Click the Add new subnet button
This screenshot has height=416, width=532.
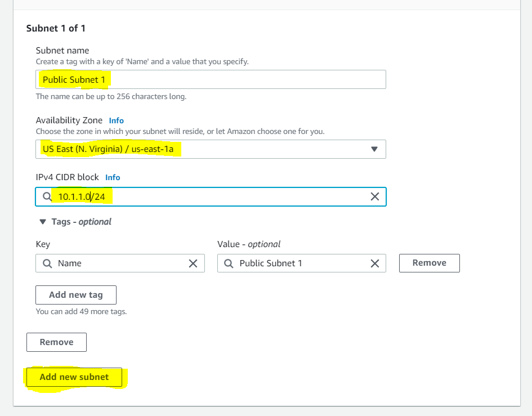pyautogui.click(x=74, y=377)
